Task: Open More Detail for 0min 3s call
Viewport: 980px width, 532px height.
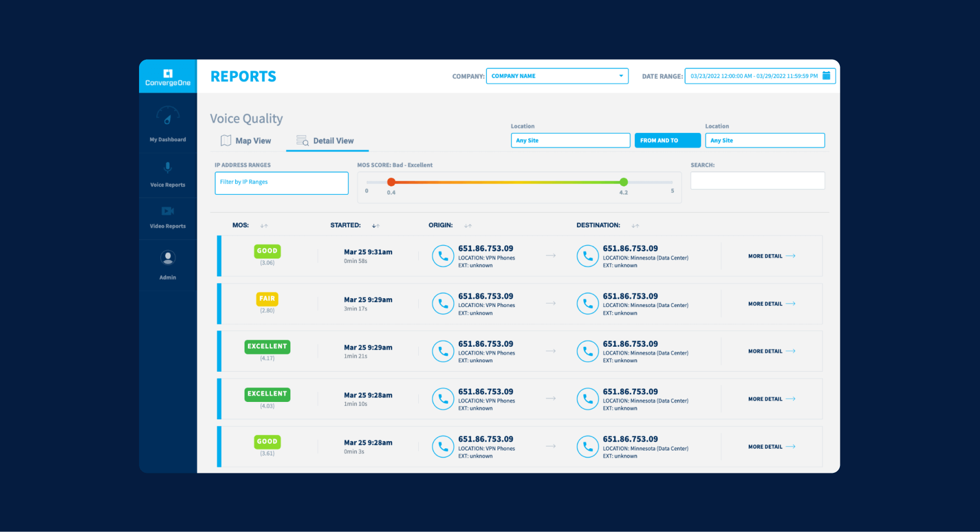Action: [772, 447]
